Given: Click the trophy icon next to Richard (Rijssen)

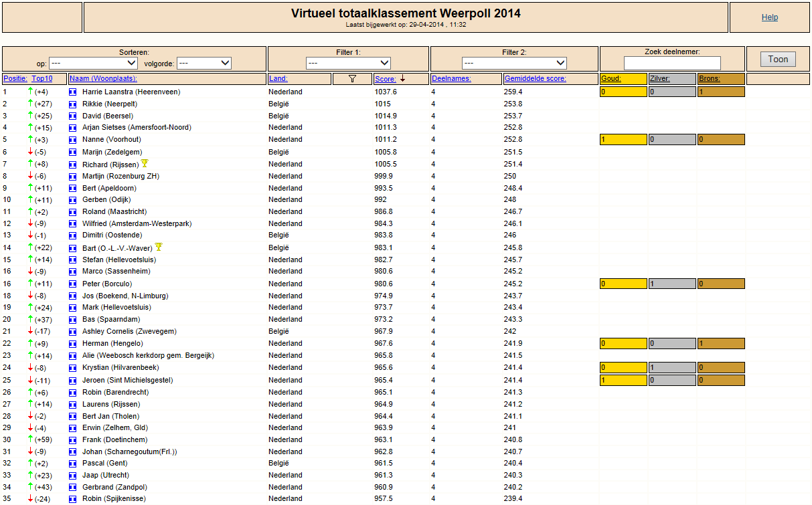Looking at the screenshot, I should pyautogui.click(x=145, y=164).
